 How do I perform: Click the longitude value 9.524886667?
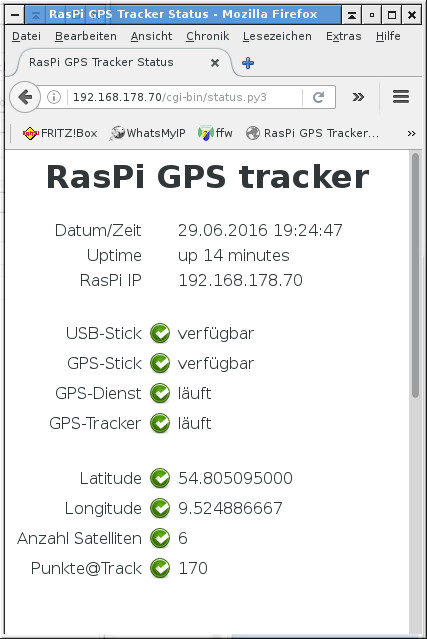[x=230, y=508]
